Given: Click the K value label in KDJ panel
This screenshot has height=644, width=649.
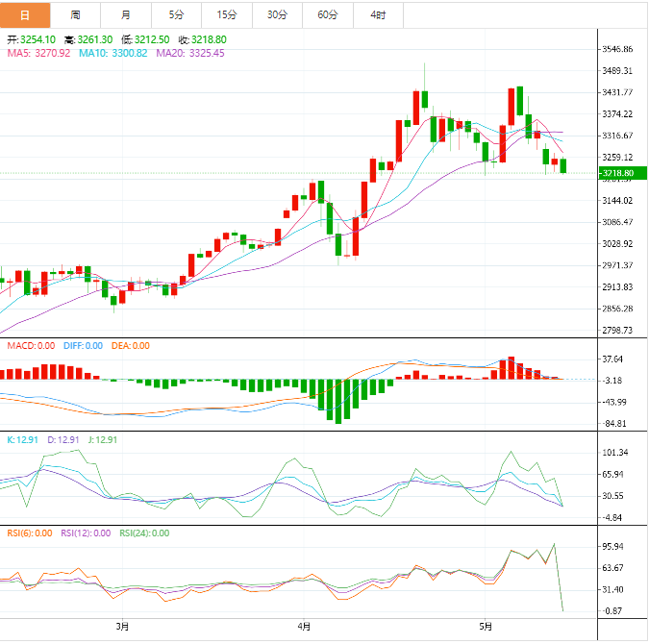Looking at the screenshot, I should 21,439.
